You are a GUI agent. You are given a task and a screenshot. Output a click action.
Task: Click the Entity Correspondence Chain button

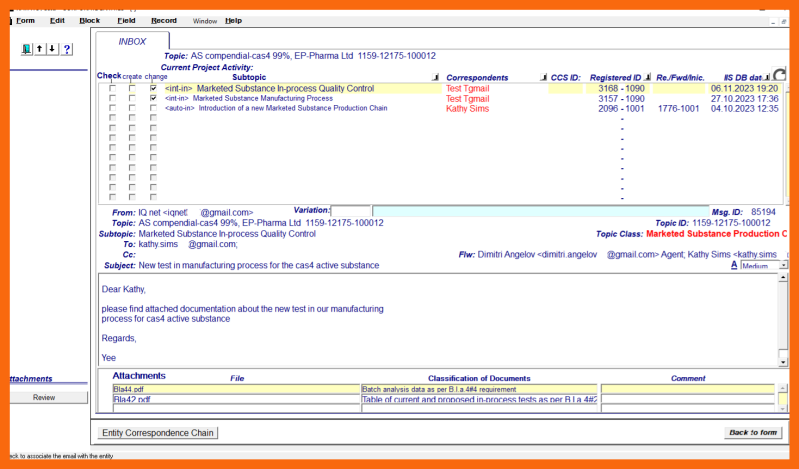(x=158, y=433)
